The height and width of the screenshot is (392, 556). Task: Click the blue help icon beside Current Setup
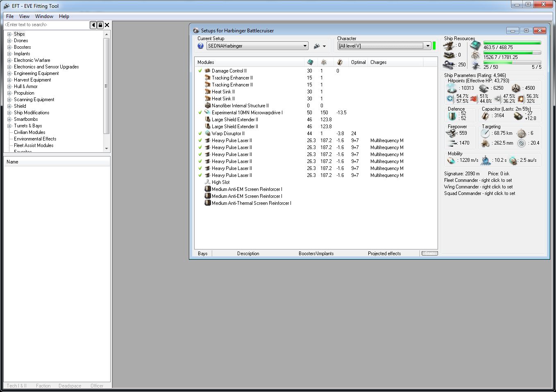coord(201,46)
